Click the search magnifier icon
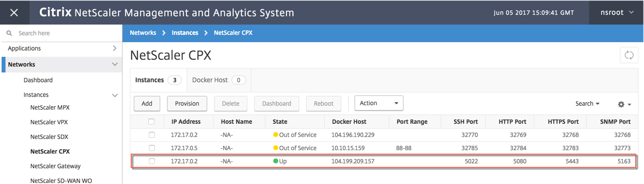 click(x=9, y=33)
